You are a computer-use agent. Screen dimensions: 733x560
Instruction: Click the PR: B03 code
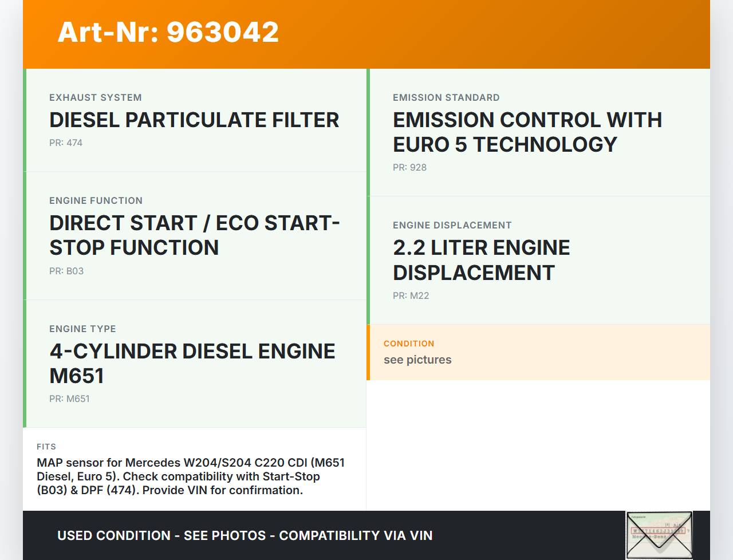(x=66, y=271)
